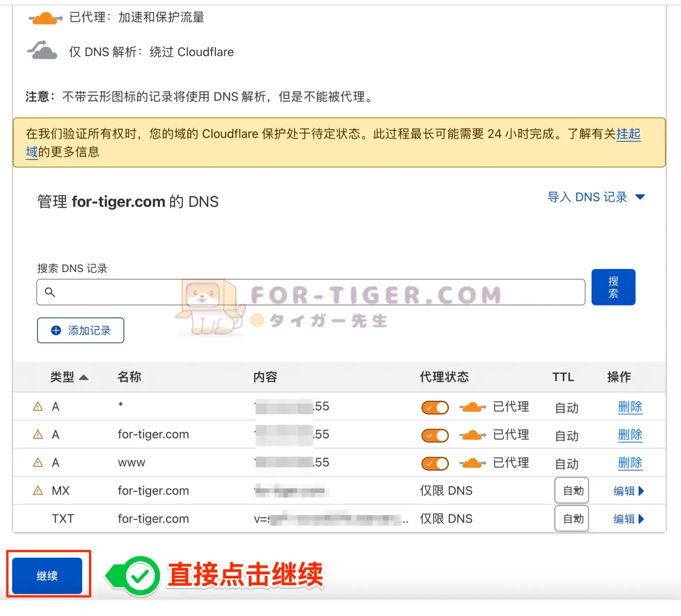
Task: Click the * name cell
Action: tap(120, 405)
